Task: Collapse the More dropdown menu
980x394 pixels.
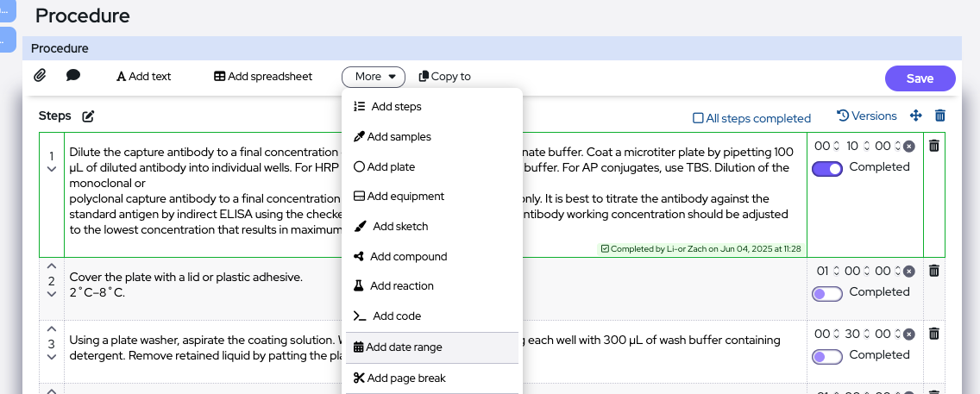Action: pos(374,77)
